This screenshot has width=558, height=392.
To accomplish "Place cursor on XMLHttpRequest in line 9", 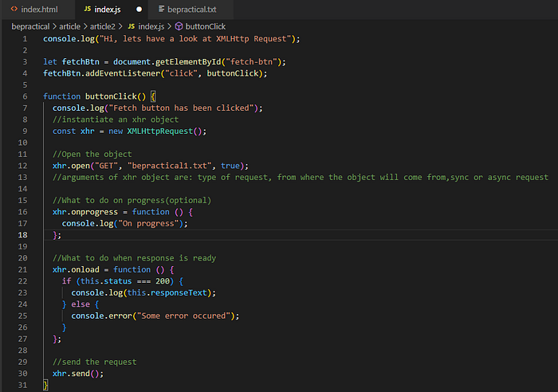I will (x=159, y=131).
